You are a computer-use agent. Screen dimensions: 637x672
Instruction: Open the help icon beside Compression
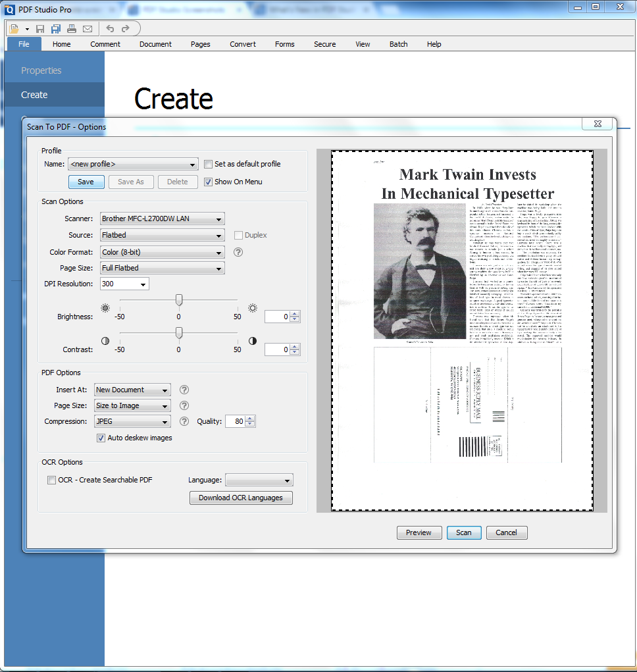[x=184, y=421]
